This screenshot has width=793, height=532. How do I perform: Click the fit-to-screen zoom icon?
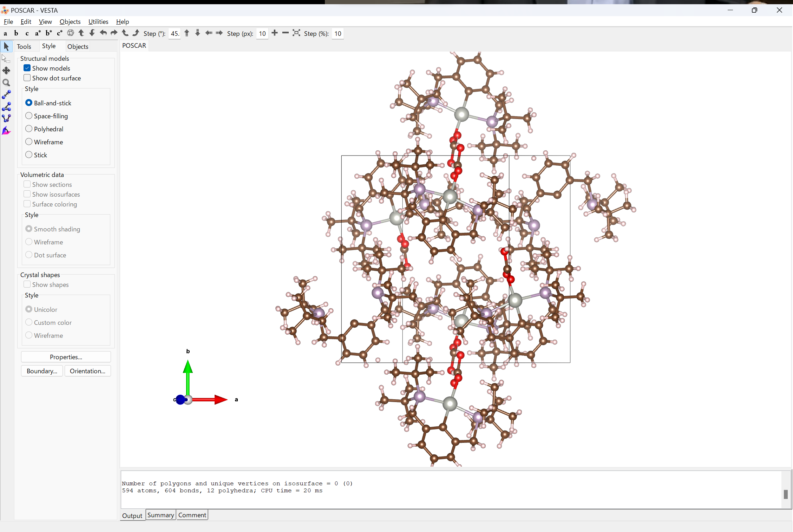click(296, 33)
